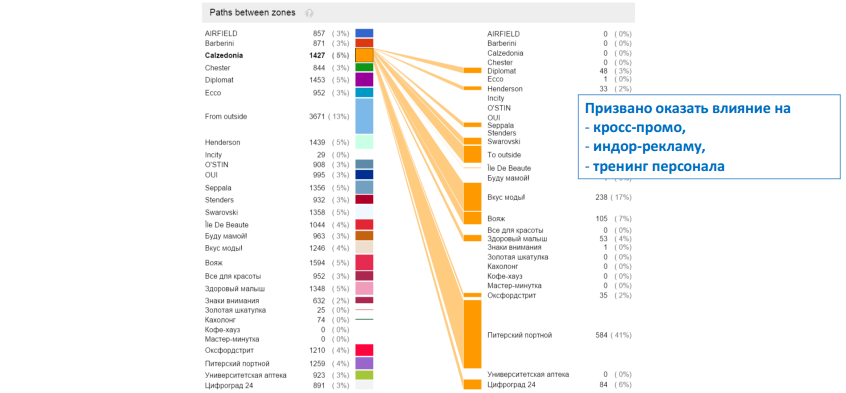Click the 84 value for destination Цифроград 24
Viewport: 846px width, 393px height.
[x=603, y=385]
